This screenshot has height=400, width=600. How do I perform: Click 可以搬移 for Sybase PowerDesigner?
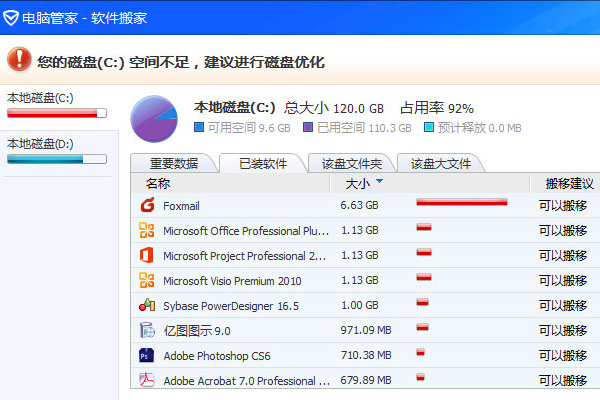click(x=563, y=305)
